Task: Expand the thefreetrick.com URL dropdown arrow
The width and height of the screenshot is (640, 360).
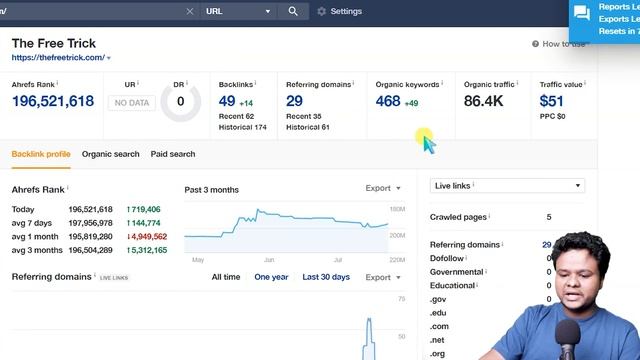Action: pos(109,58)
